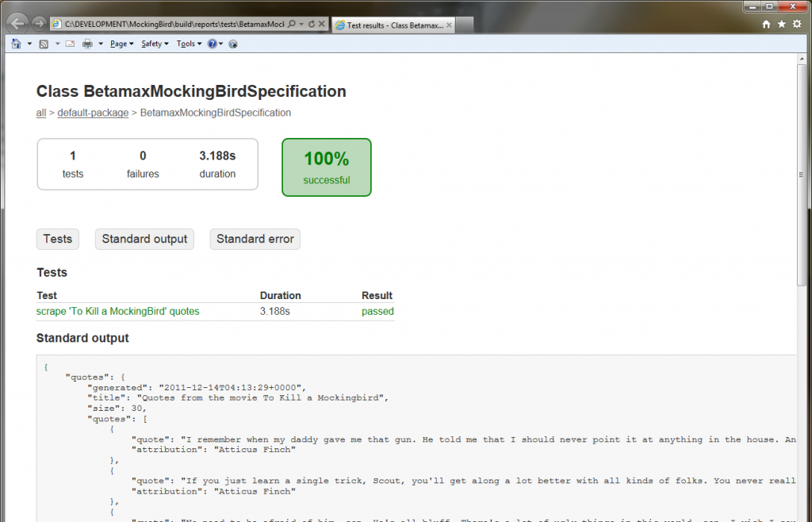Click the '1 tests' summary counter

(x=72, y=164)
